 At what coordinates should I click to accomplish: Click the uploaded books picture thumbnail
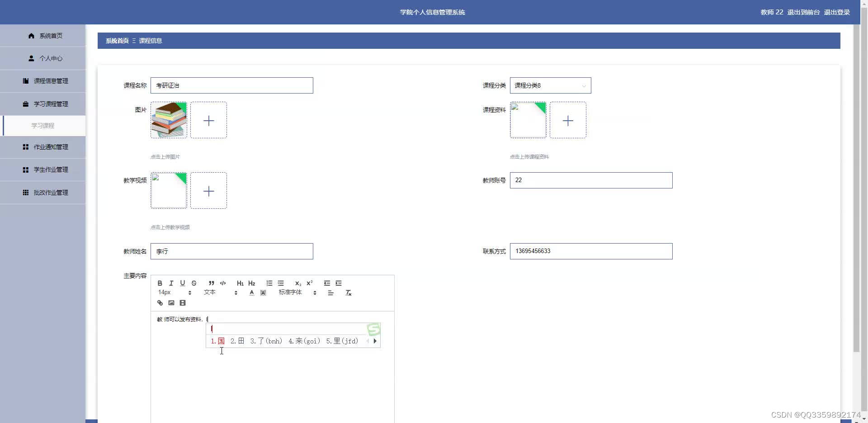coord(169,120)
